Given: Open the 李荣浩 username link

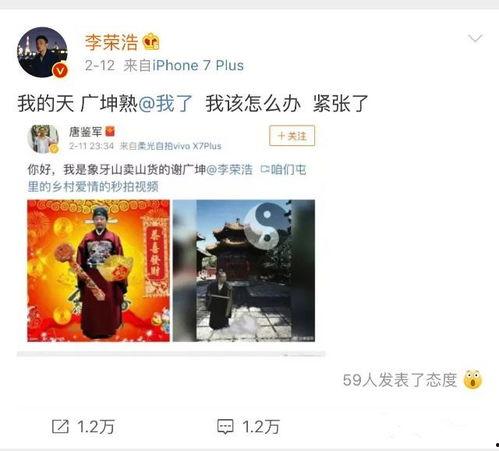Looking at the screenshot, I should 111,42.
